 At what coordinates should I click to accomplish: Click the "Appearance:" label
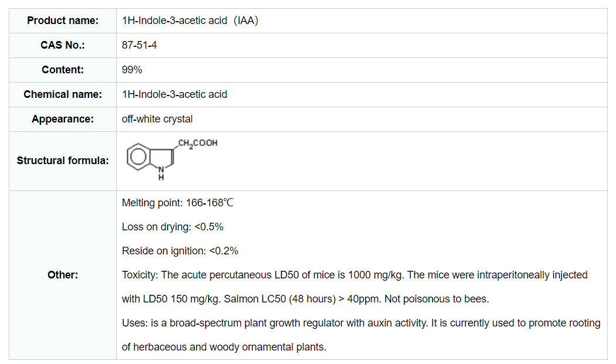click(x=63, y=119)
